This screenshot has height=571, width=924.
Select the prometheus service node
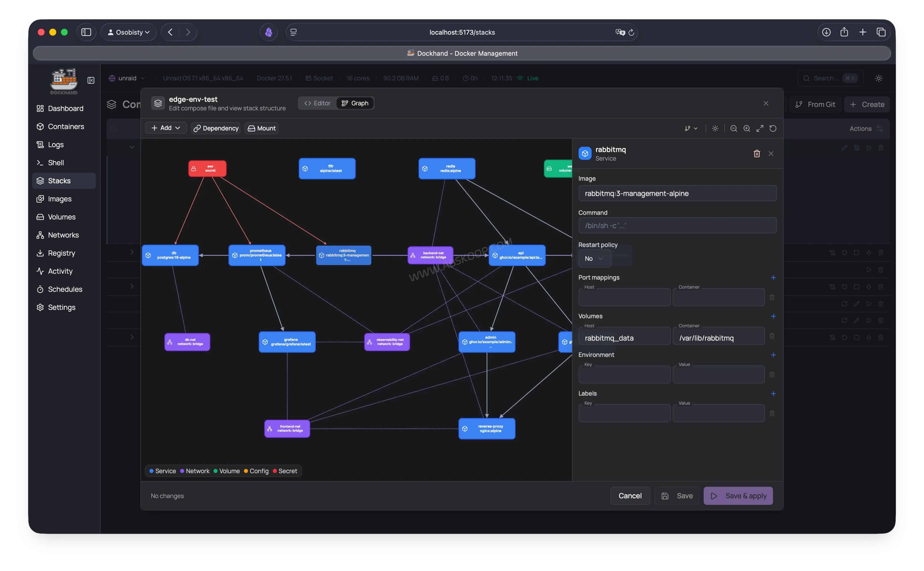point(257,255)
